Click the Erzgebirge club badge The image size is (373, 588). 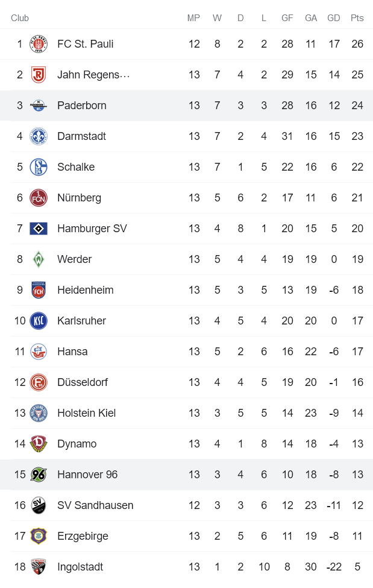[38, 536]
